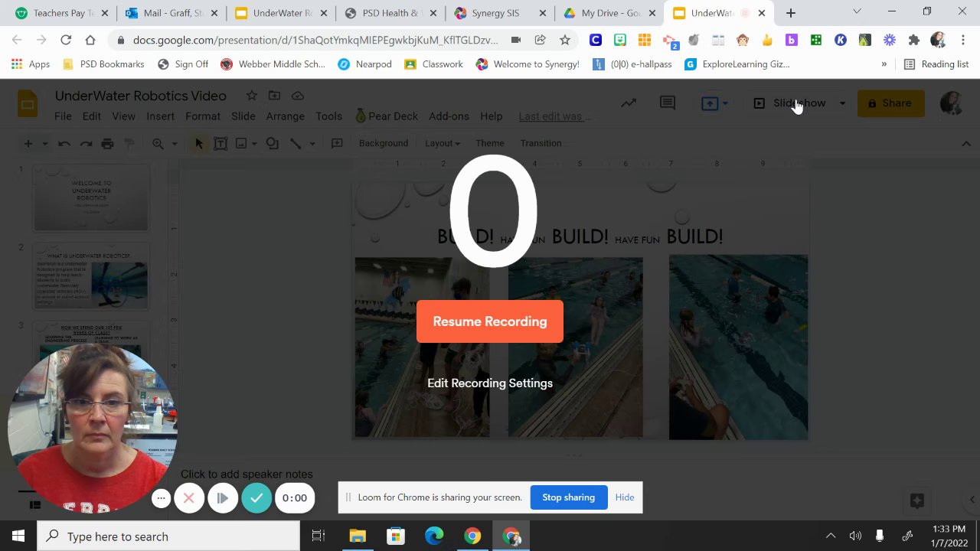
Task: Click the Share button
Action: (890, 103)
